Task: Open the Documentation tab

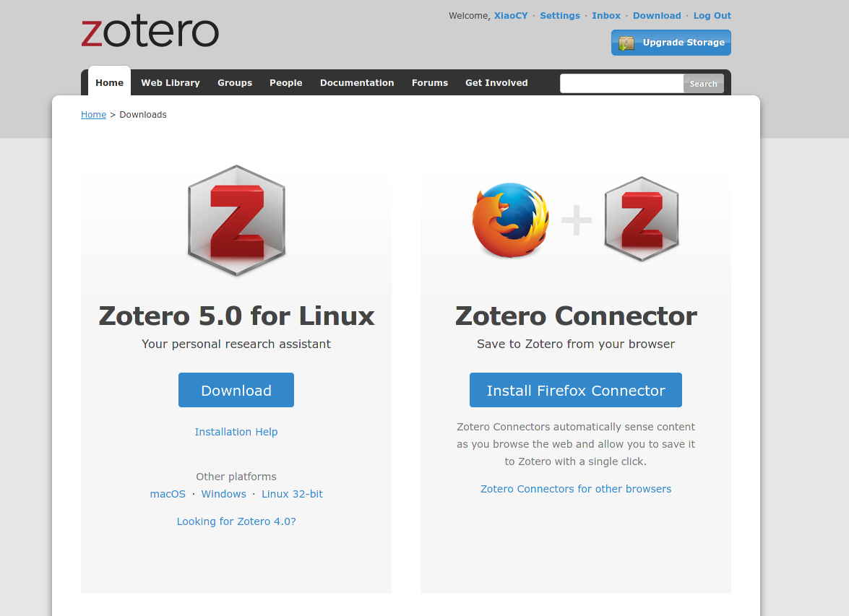Action: coord(357,83)
